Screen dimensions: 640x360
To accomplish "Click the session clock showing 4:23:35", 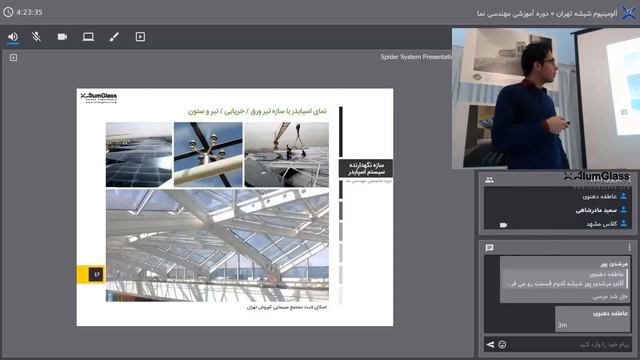I will (x=29, y=12).
